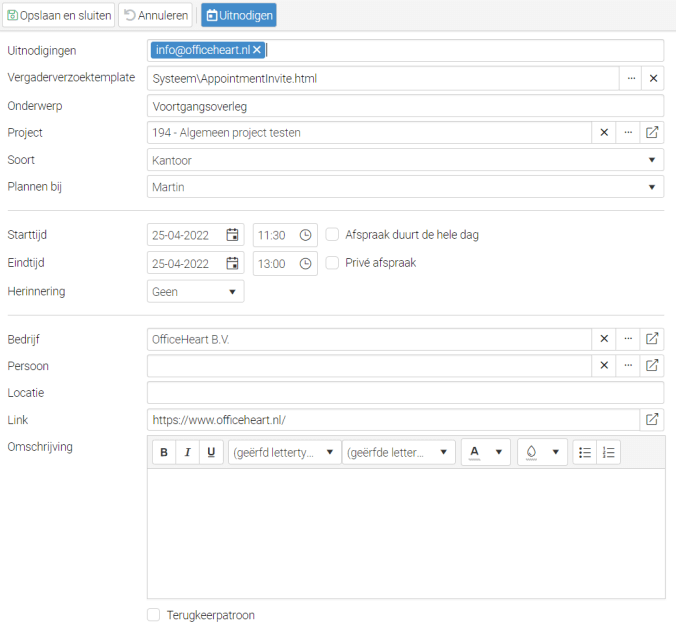This screenshot has width=676, height=629.
Task: Check Privé afspraak checkbox
Action: tap(332, 263)
